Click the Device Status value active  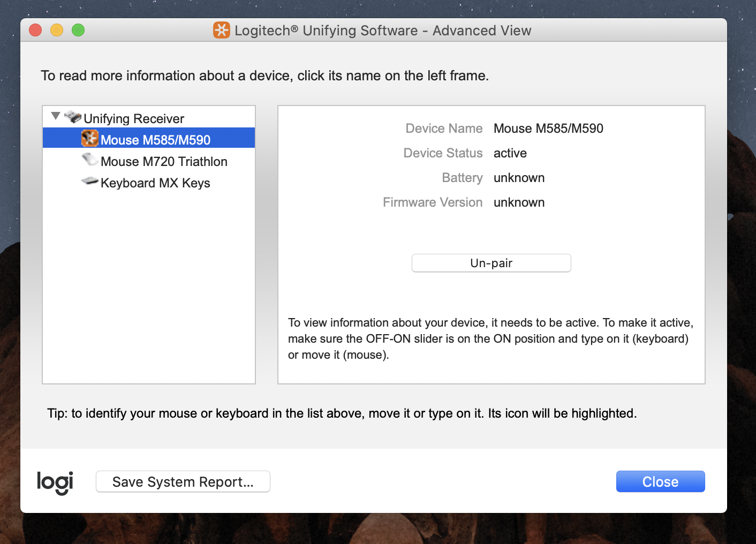point(510,153)
